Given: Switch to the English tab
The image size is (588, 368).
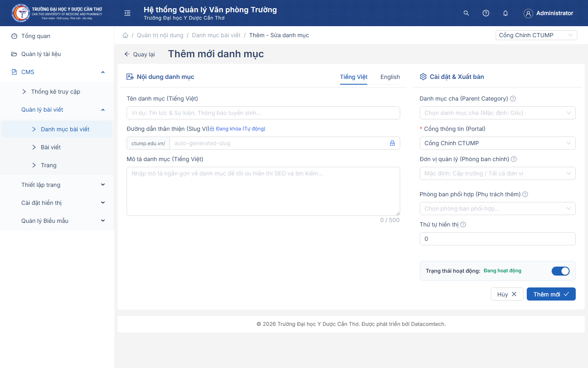Looking at the screenshot, I should click(x=390, y=77).
